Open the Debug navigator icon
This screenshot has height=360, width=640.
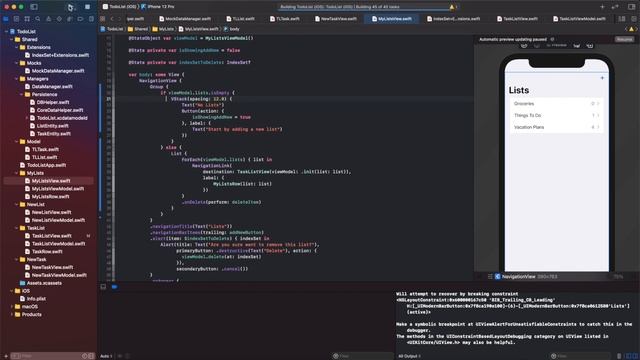click(69, 19)
